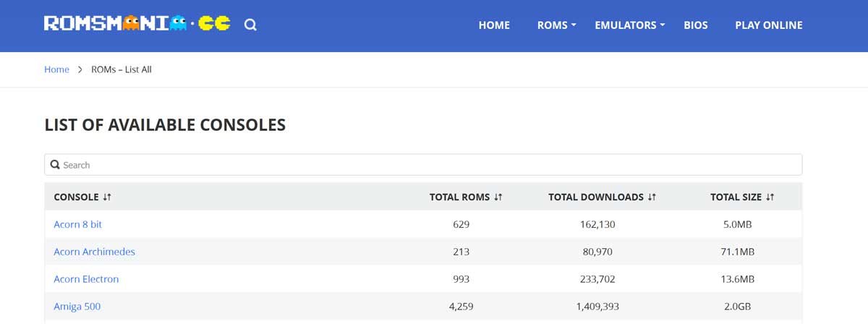Click the breadcrumb chevron separator
This screenshot has width=868, height=324.
80,69
